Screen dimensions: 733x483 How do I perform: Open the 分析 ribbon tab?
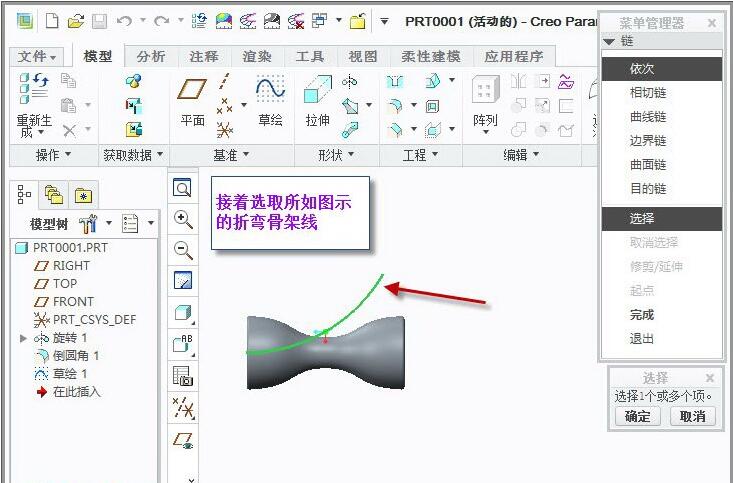pos(151,56)
